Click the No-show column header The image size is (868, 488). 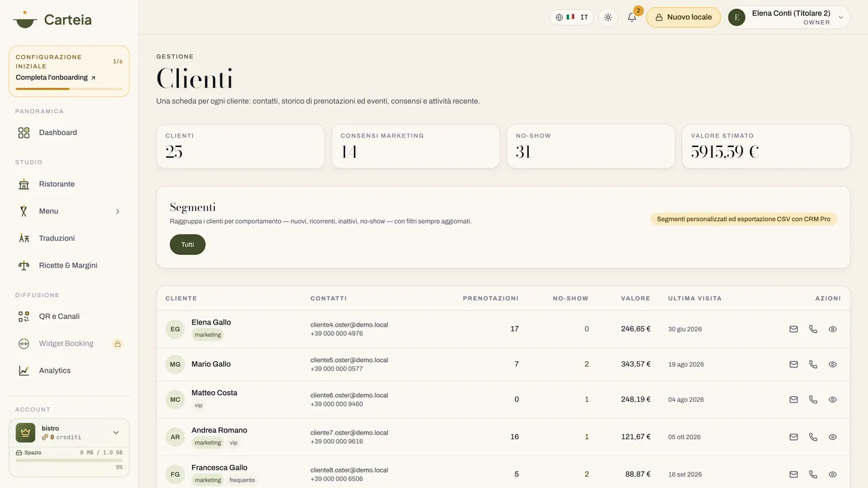point(570,298)
